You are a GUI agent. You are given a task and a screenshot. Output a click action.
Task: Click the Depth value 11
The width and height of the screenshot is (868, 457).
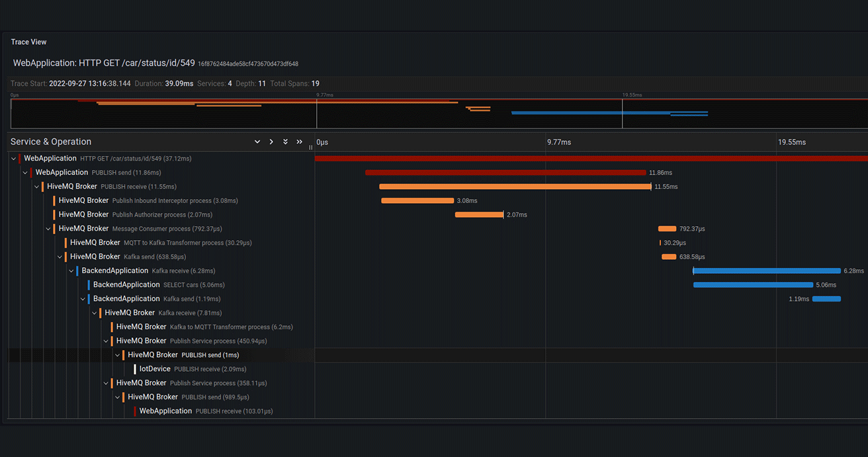[x=262, y=83]
